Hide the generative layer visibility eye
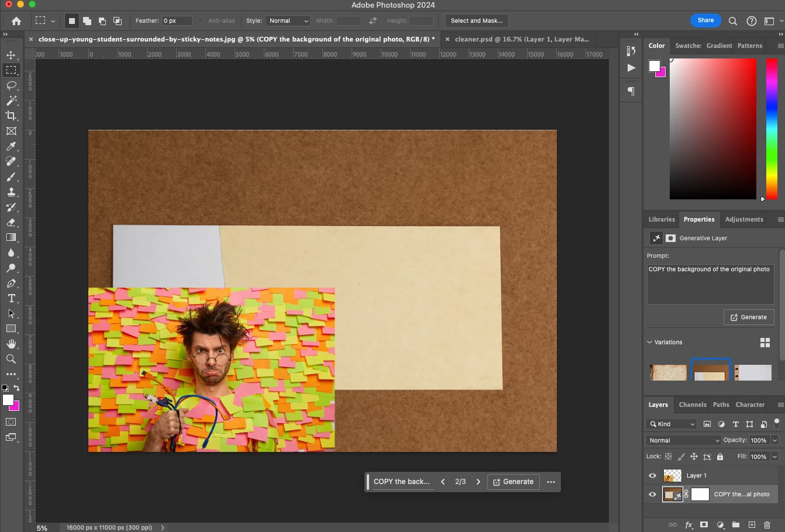 click(x=652, y=495)
